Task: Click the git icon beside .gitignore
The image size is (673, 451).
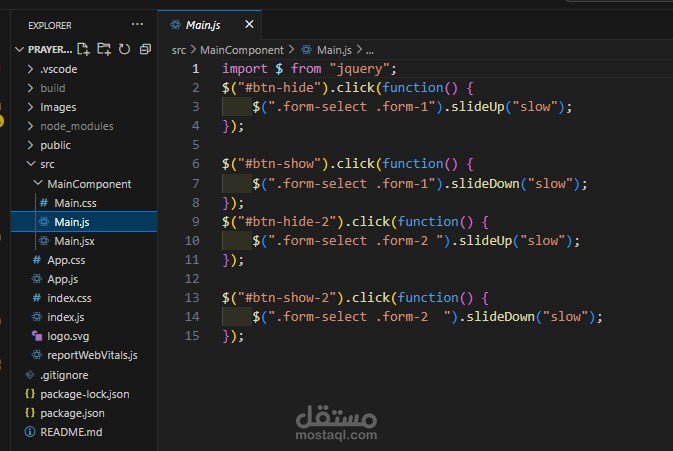Action: (x=30, y=375)
